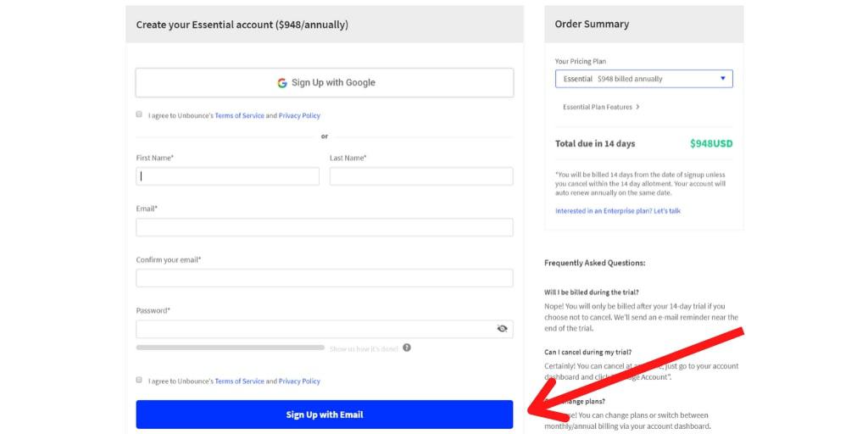868x434 pixels.
Task: Toggle password visibility eye icon
Action: [502, 329]
